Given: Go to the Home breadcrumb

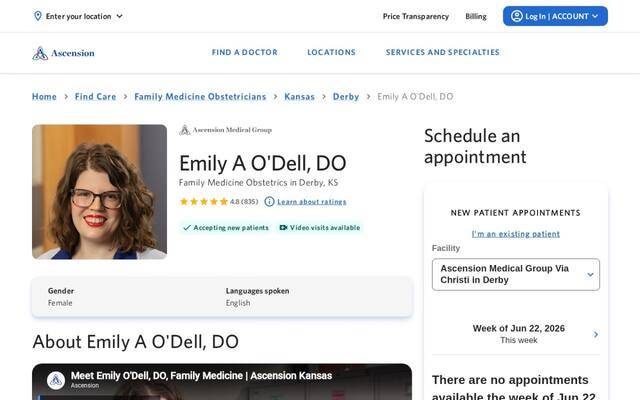Looking at the screenshot, I should [x=44, y=97].
